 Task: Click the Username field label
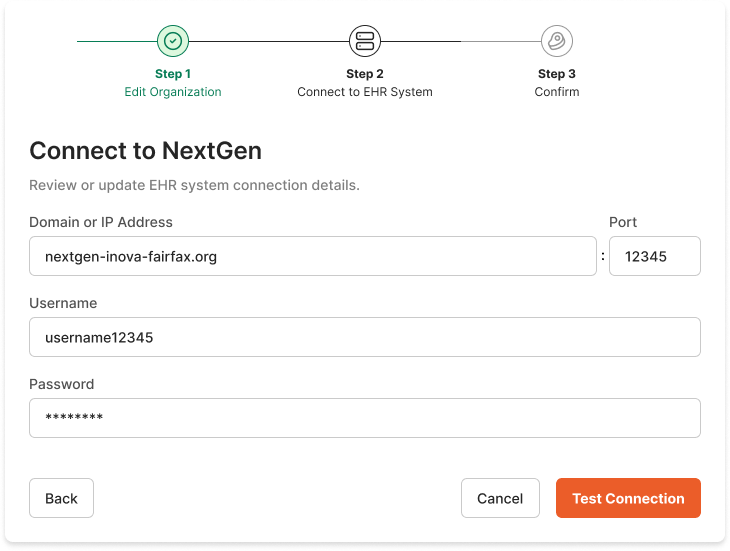(63, 303)
